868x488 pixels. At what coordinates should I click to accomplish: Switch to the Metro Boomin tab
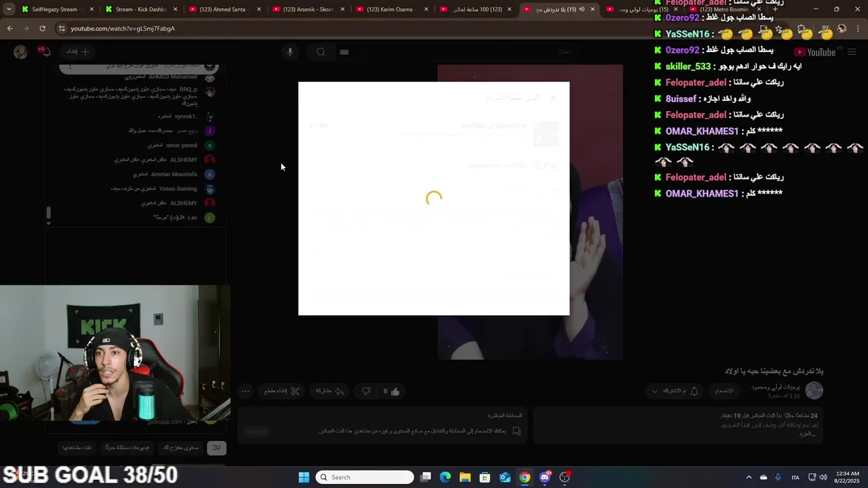(726, 9)
